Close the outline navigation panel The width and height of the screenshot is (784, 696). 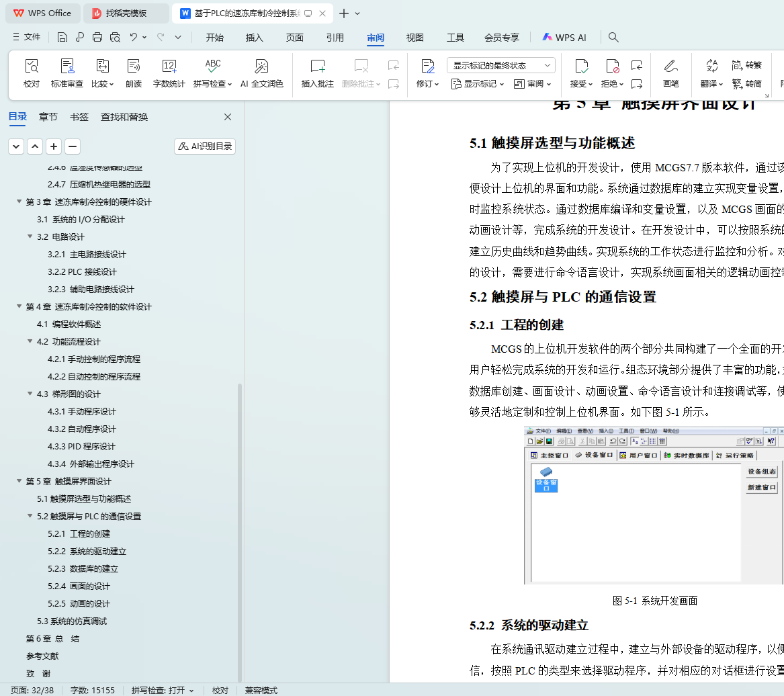[228, 116]
